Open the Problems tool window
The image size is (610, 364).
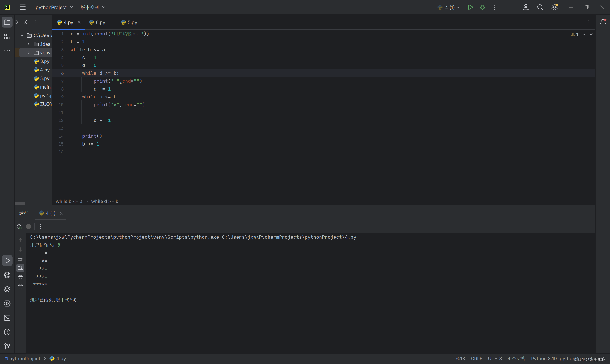click(x=7, y=332)
